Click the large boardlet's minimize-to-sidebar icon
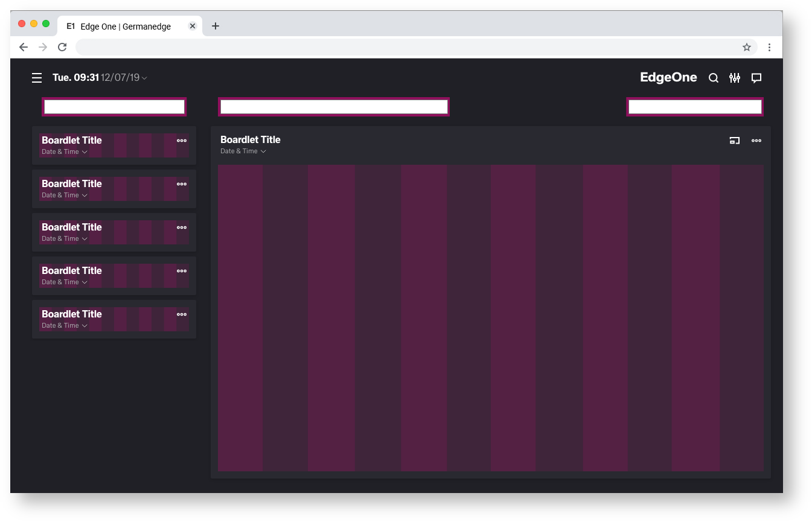The image size is (812, 522). (x=734, y=141)
